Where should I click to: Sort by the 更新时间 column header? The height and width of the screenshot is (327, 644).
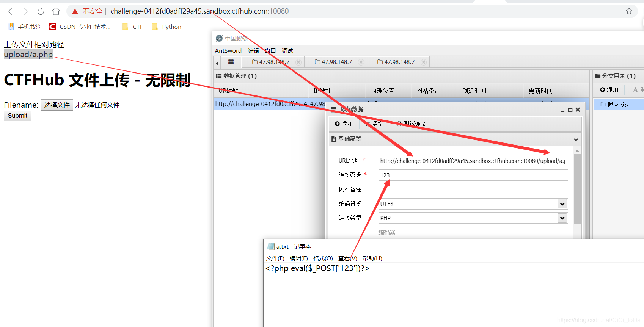point(556,91)
